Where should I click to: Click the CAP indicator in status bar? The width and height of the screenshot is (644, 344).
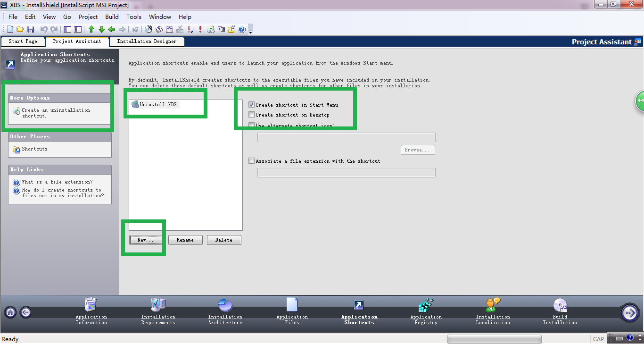click(598, 339)
